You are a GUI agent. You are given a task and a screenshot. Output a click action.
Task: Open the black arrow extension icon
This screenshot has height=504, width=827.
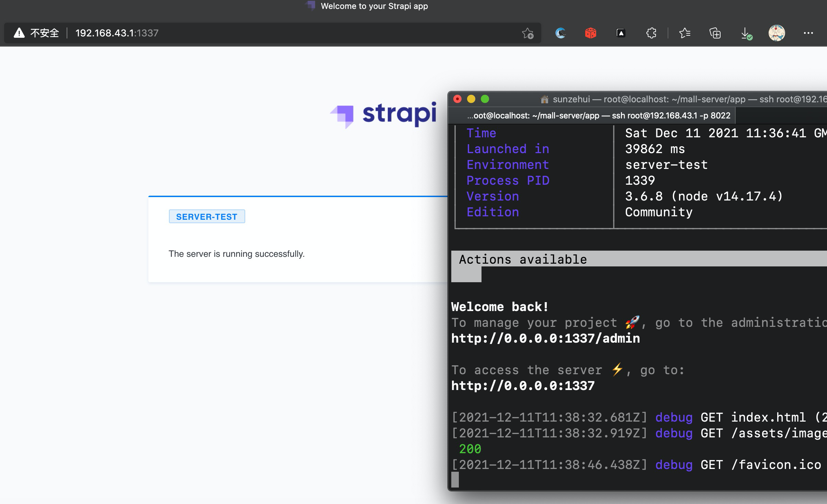tap(621, 33)
